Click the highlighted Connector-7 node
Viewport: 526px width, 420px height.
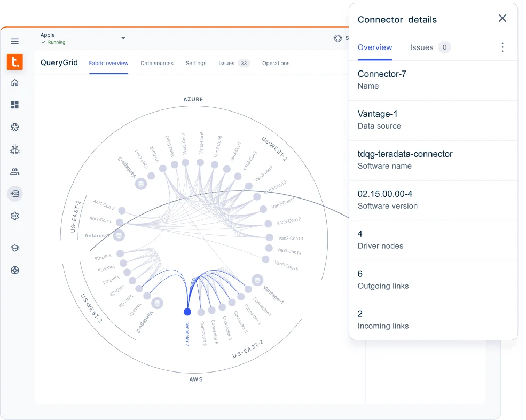tap(187, 312)
